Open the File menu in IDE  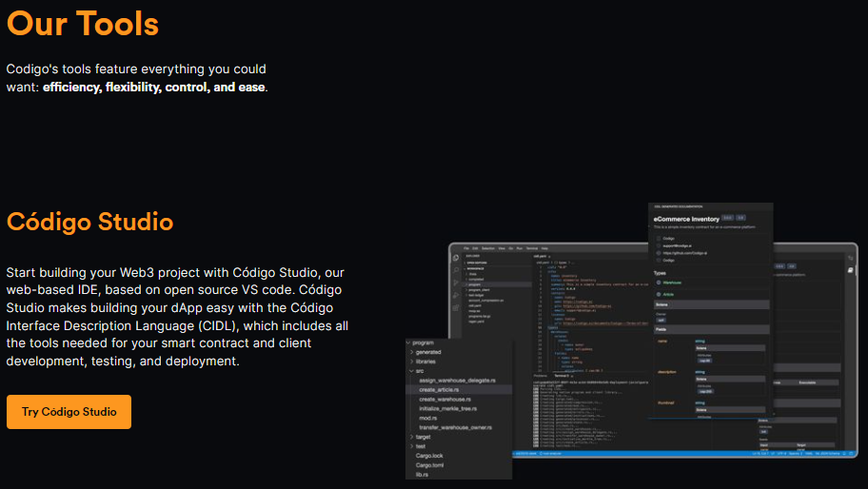click(x=466, y=248)
